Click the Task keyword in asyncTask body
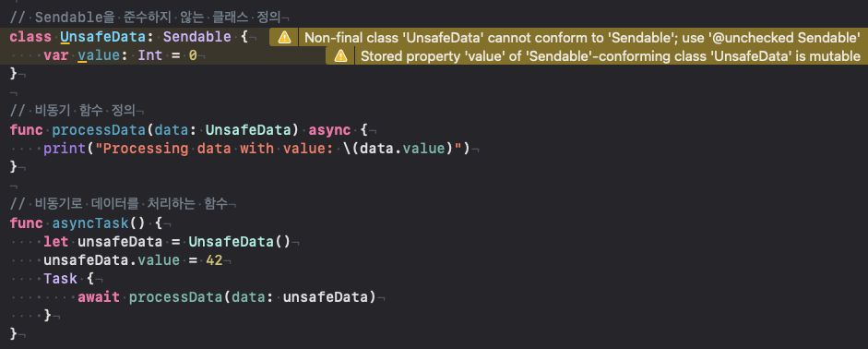Screen dimensions: 868x349 [x=60, y=279]
